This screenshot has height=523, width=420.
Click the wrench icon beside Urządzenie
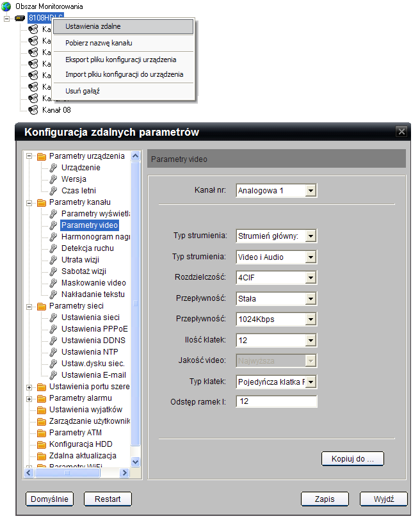[x=53, y=168]
